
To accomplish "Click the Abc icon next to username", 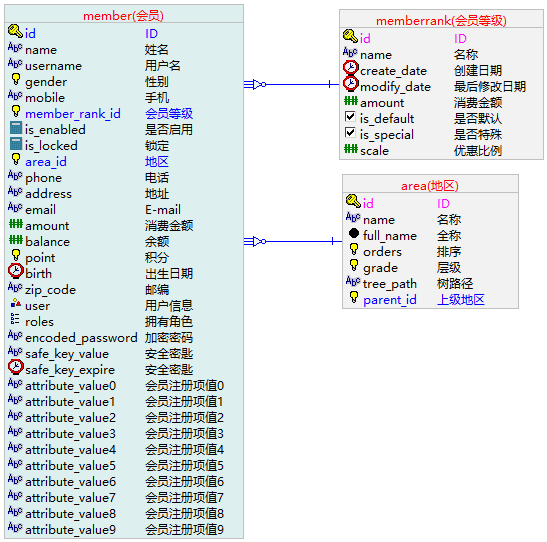I will 15,63.
